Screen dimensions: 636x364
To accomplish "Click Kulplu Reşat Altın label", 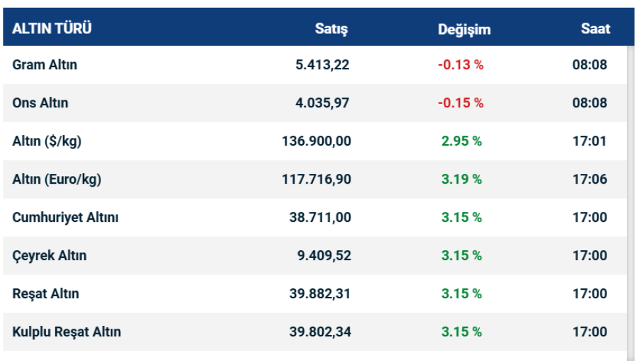I will coord(66,332).
